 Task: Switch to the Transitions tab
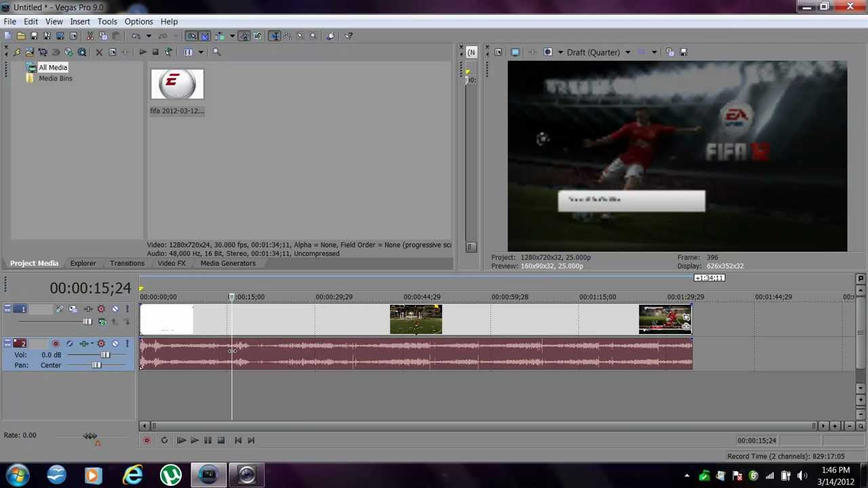tap(127, 263)
